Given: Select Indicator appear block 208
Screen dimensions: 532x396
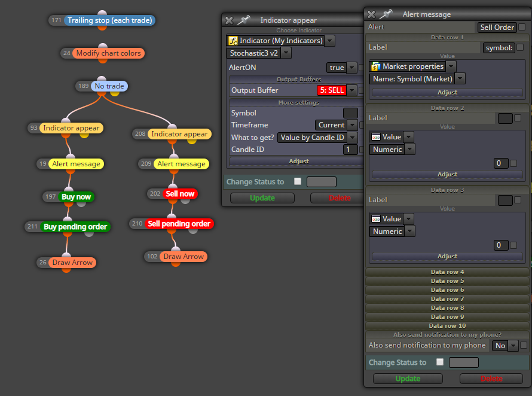Looking at the screenshot, I should [179, 134].
